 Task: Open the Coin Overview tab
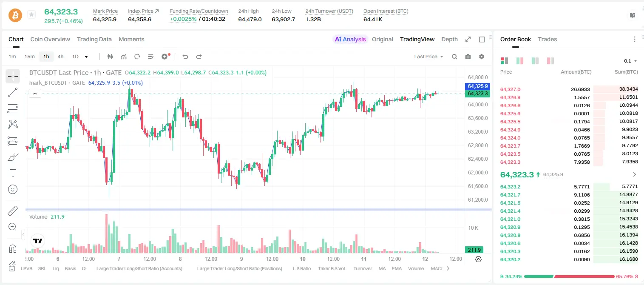coord(50,39)
